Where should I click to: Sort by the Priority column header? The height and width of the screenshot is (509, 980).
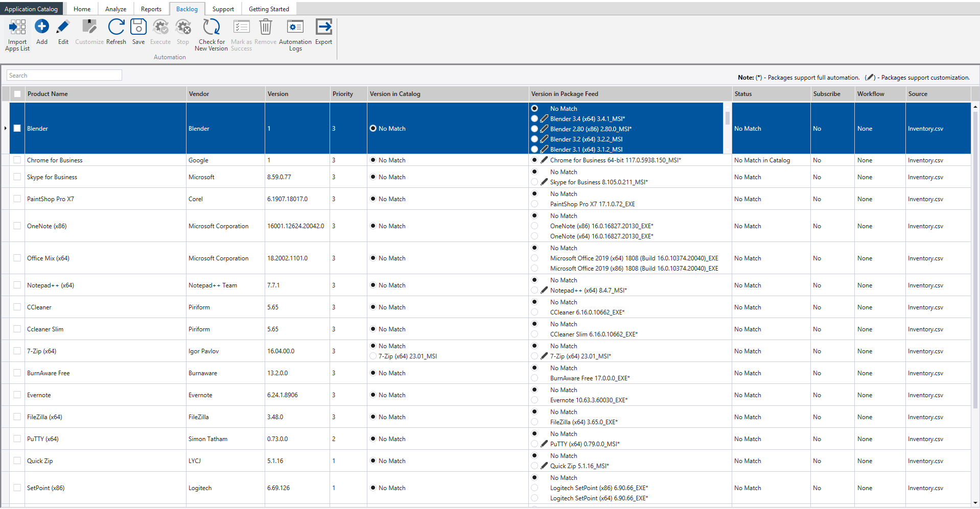pyautogui.click(x=342, y=94)
